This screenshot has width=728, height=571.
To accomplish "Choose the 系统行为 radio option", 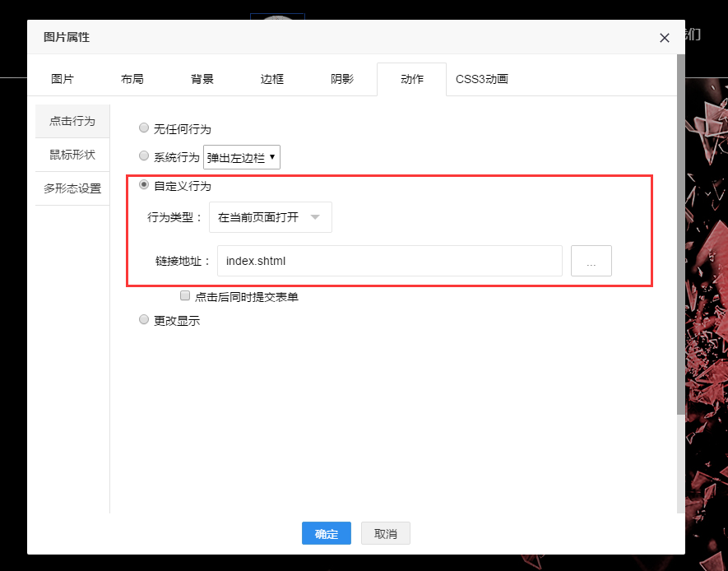I will (144, 156).
